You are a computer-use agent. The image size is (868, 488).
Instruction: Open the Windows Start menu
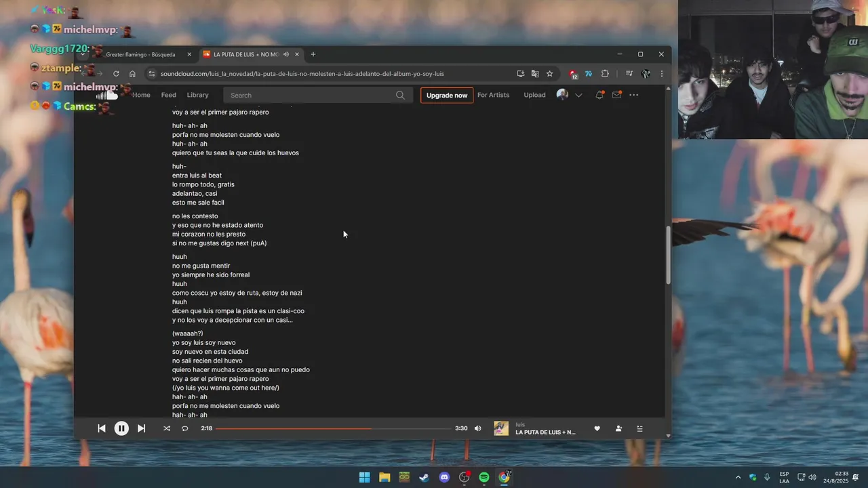(364, 477)
